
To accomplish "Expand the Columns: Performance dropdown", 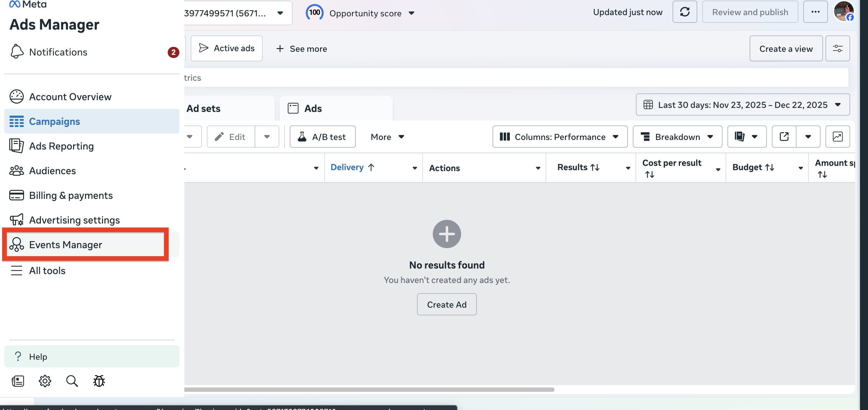I will point(560,137).
